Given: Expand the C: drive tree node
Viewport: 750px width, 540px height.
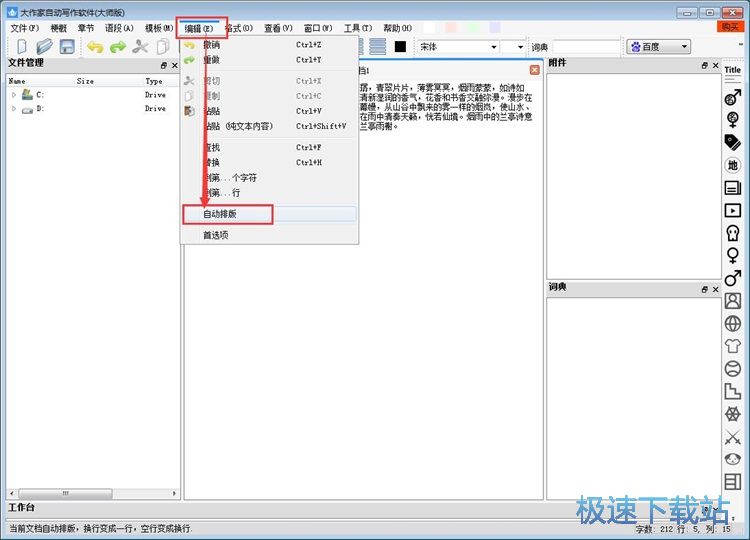Looking at the screenshot, I should pos(14,95).
